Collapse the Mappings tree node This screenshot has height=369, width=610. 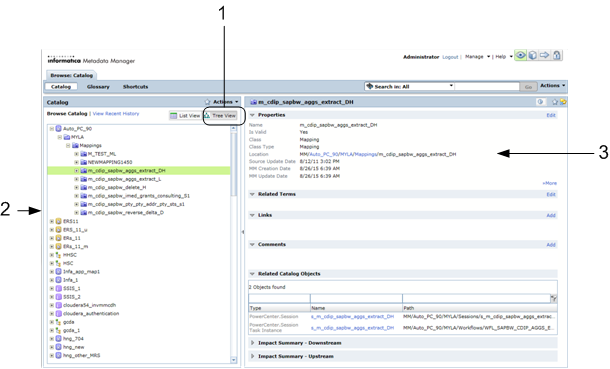pyautogui.click(x=68, y=145)
